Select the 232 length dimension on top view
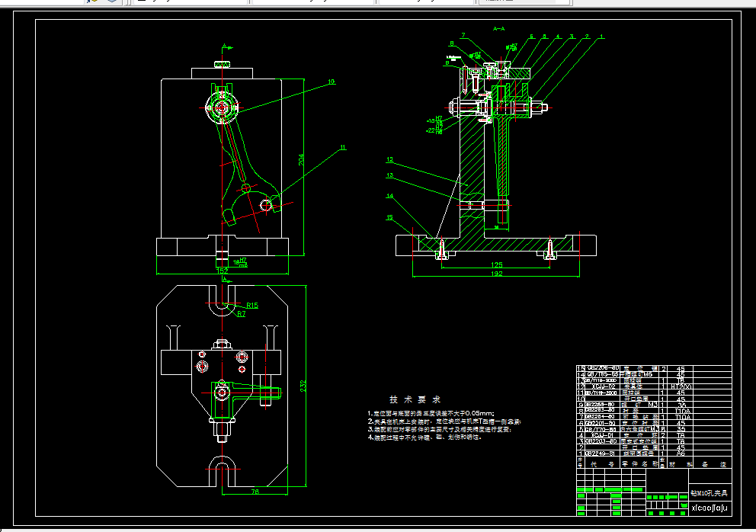756x532 pixels. tap(303, 386)
